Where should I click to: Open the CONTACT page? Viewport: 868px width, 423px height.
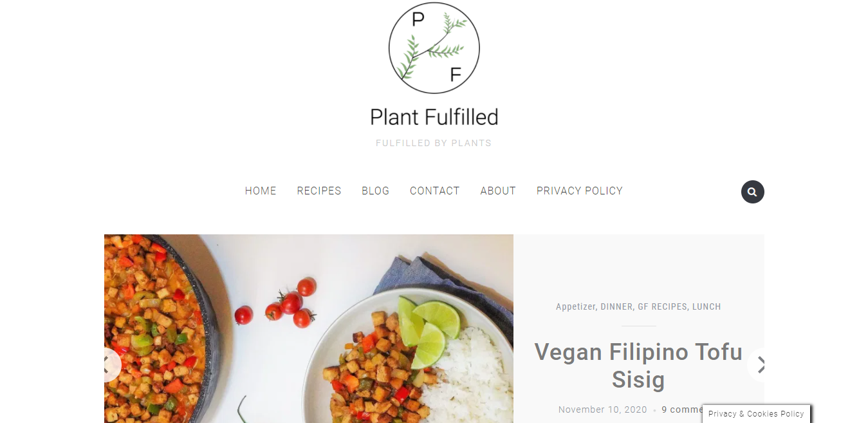coord(435,191)
